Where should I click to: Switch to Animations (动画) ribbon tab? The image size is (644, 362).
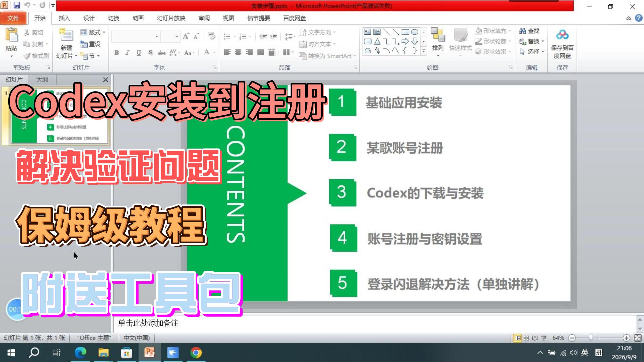click(x=138, y=18)
